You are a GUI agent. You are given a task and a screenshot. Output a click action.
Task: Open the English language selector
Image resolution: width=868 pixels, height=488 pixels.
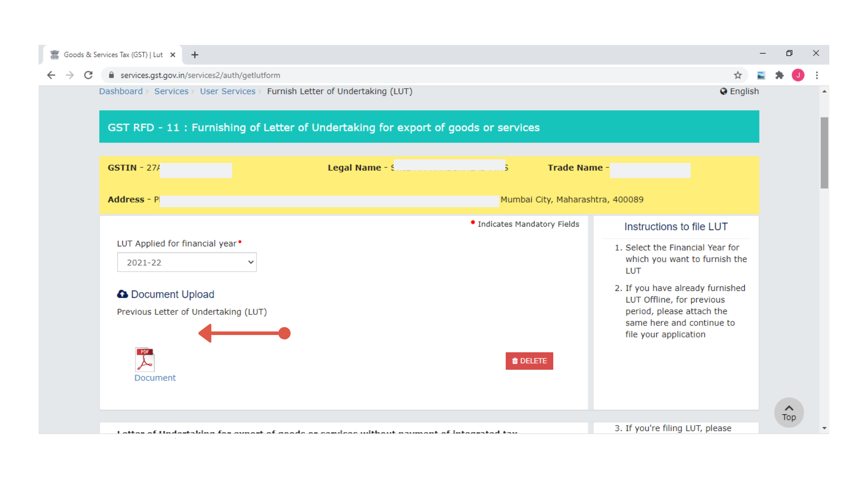pos(739,91)
